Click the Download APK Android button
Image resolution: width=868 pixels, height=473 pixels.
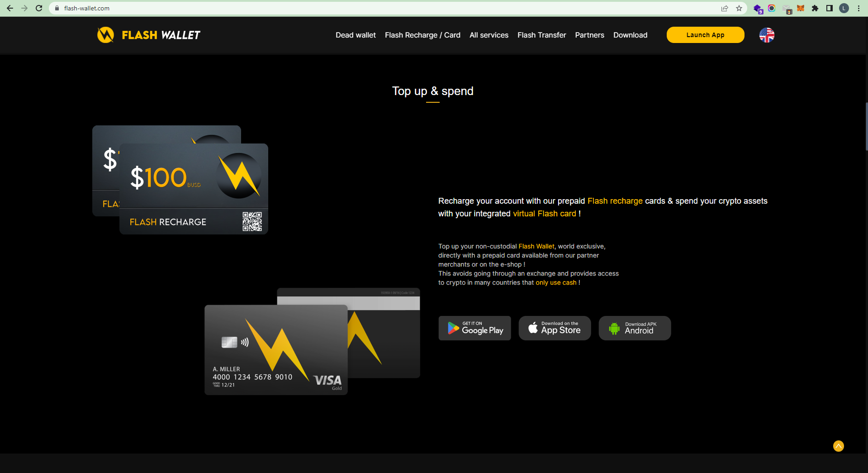635,328
